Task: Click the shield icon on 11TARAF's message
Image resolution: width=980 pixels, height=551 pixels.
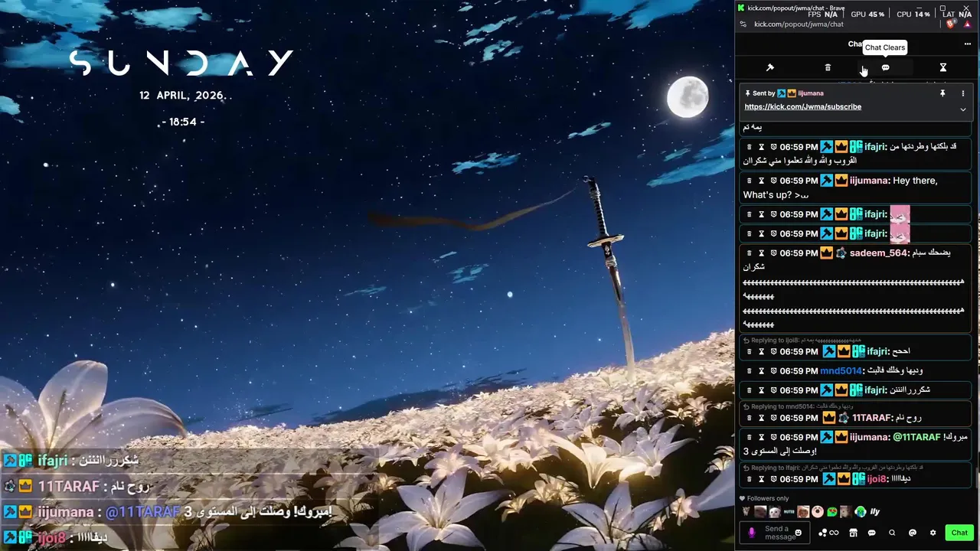Action: [x=773, y=419]
